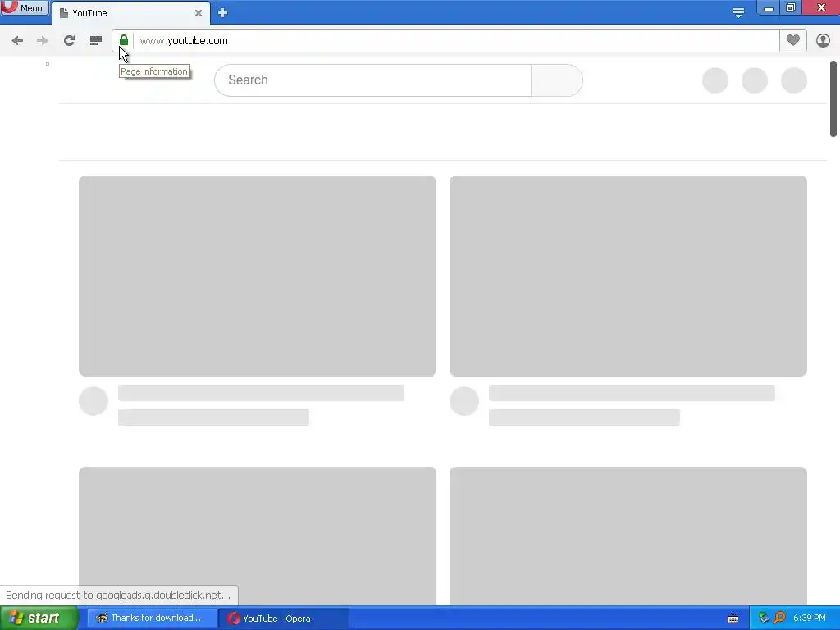Click the orange magnifier tray icon

pyautogui.click(x=779, y=619)
